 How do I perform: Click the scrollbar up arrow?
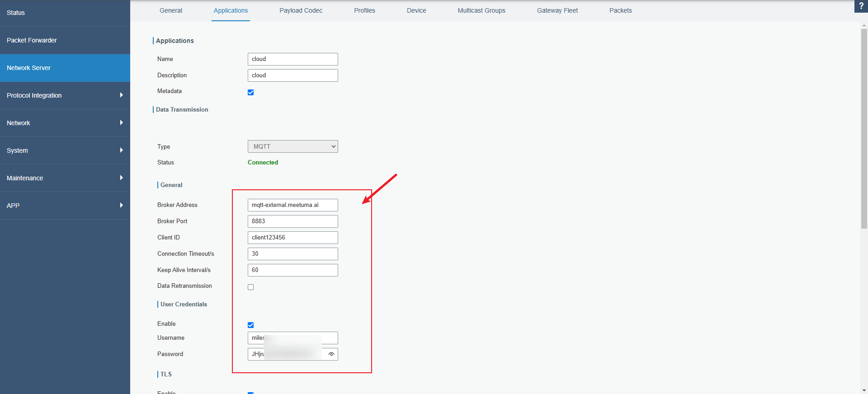pos(864,26)
